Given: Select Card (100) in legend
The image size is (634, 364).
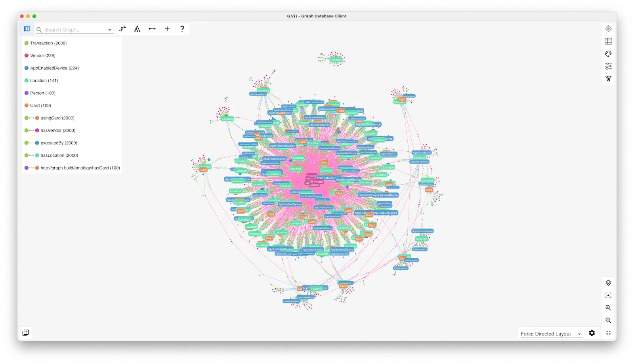Looking at the screenshot, I should pos(38,106).
